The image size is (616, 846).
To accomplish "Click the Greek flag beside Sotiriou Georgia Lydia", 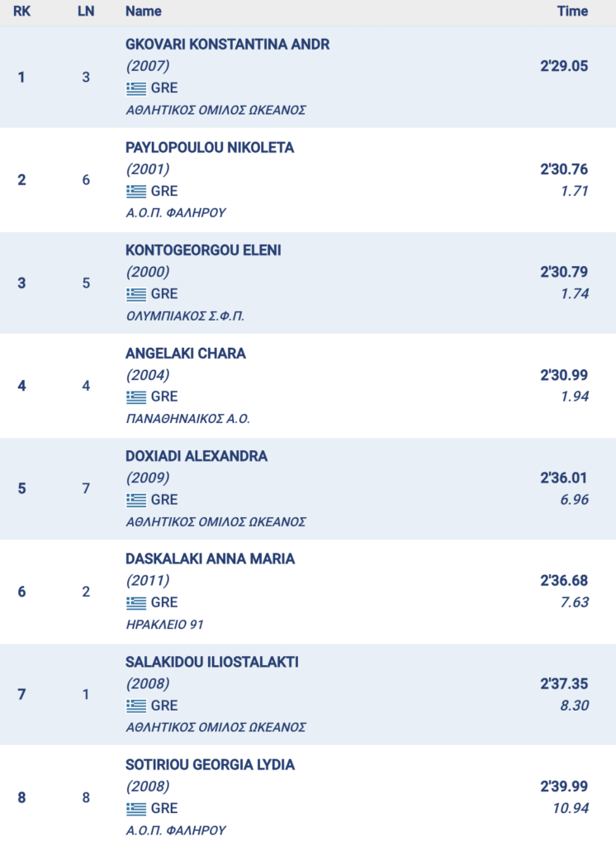I will (136, 808).
